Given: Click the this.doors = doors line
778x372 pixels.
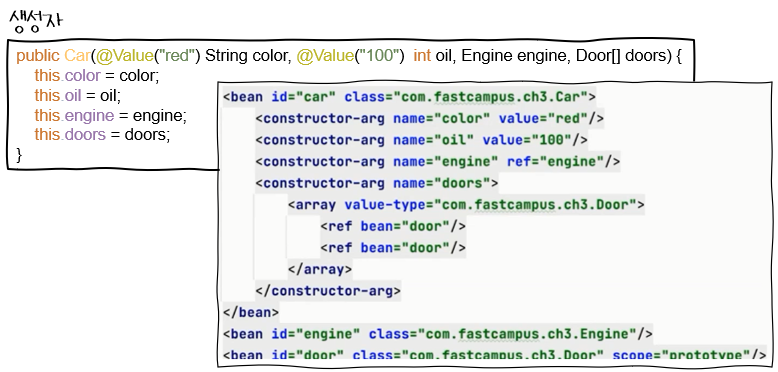Looking at the screenshot, I should point(102,134).
